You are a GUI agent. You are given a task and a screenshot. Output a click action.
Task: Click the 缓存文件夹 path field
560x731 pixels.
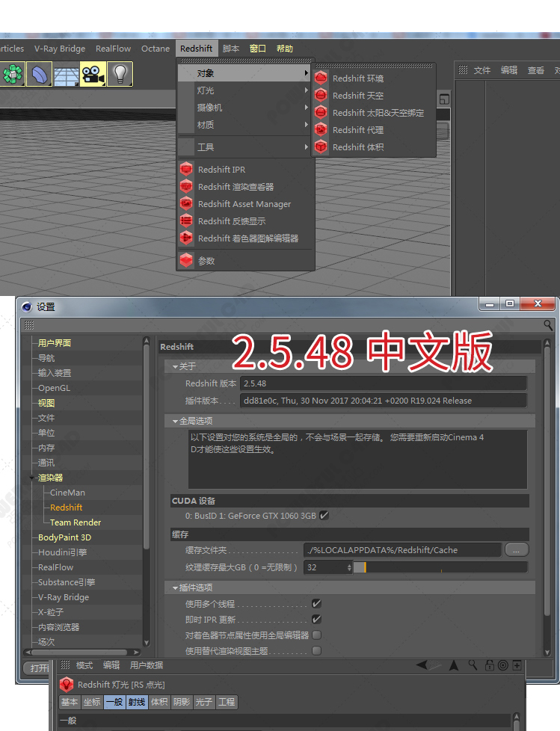tap(402, 550)
